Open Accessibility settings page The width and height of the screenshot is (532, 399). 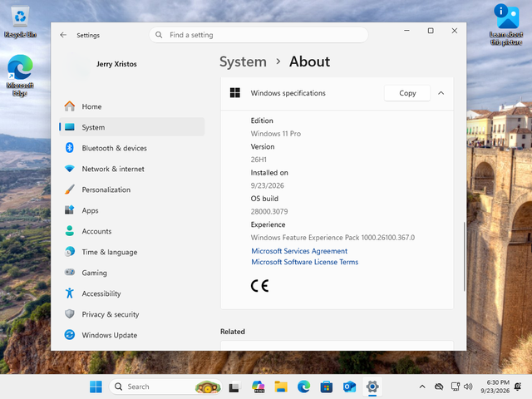[x=131, y=293]
